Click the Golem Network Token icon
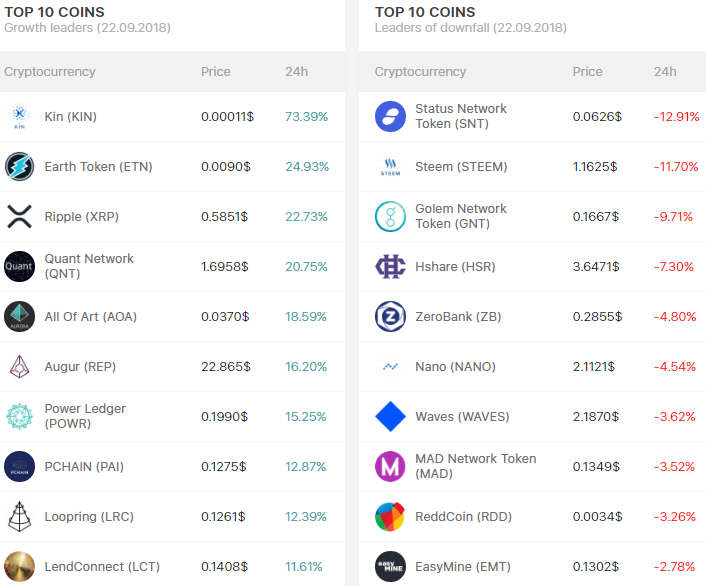Viewport: 706px width, 586px height. pos(390,217)
